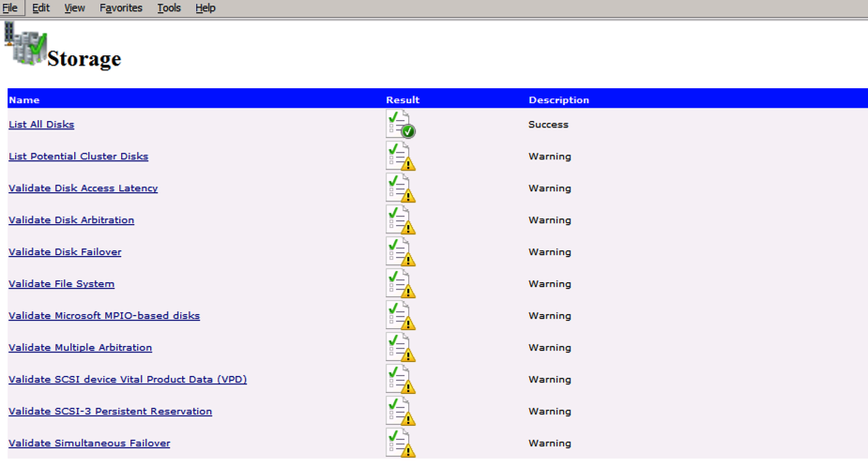
Task: Click warning icon beside List Potential Cluster Disks
Action: pos(401,157)
